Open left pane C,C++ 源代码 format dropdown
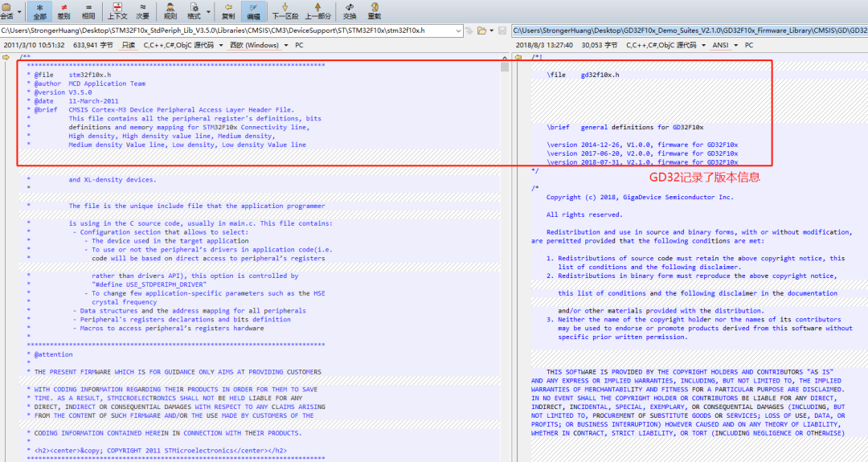Image resolution: width=868 pixels, height=462 pixels. click(183, 45)
